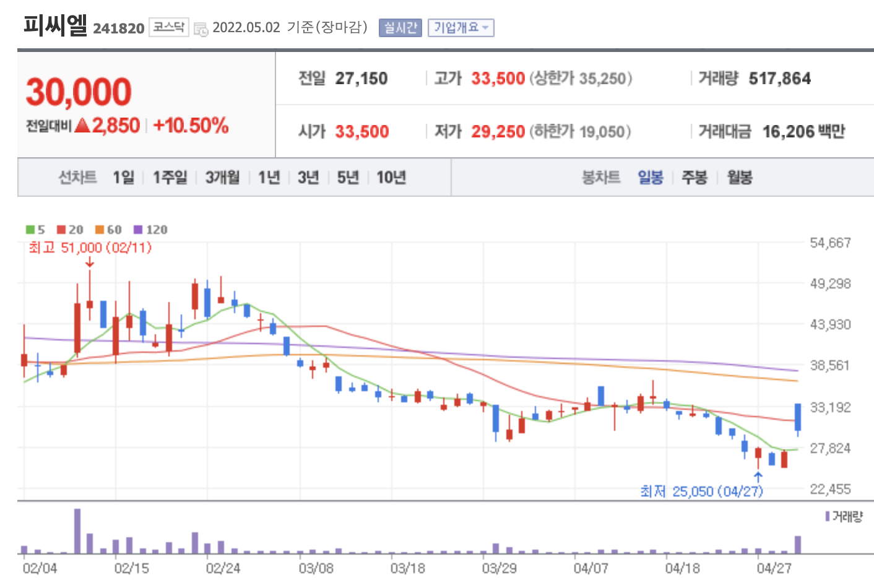Click the 상한가 35,250 text
This screenshot has height=588, width=874.
point(581,79)
